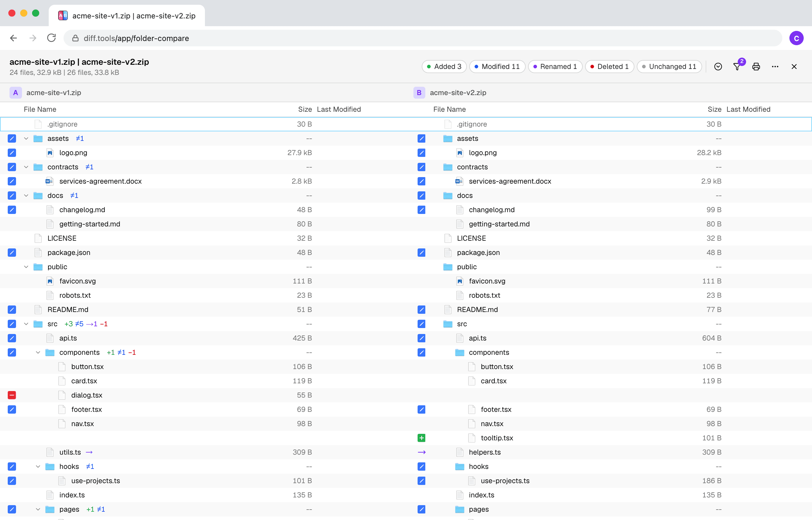Screen dimensions: 812x520
Task: Click the red deleted marker for dialog.tsx
Action: pos(12,395)
